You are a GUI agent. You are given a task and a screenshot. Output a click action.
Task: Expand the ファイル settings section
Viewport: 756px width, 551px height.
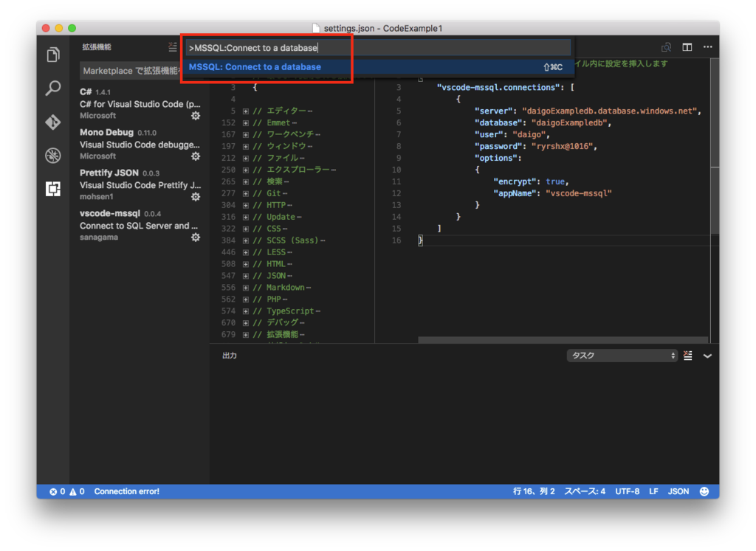coord(246,158)
